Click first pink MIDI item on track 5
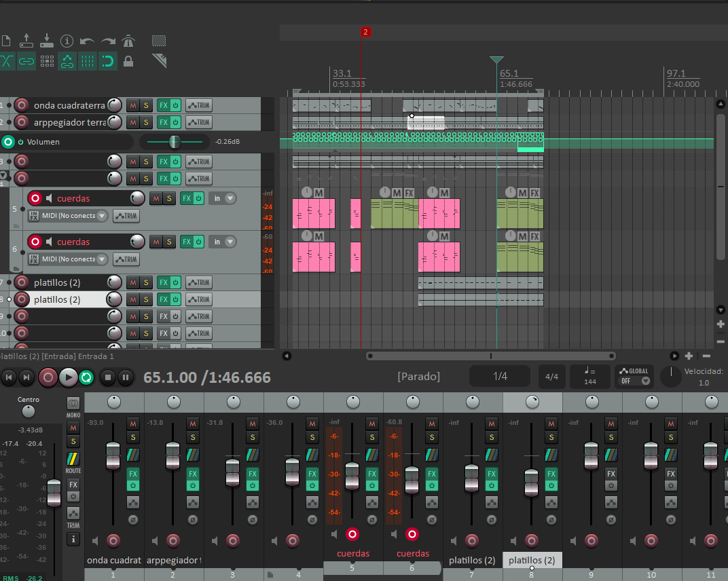Viewport: 728px width, 581px height. pos(314,214)
